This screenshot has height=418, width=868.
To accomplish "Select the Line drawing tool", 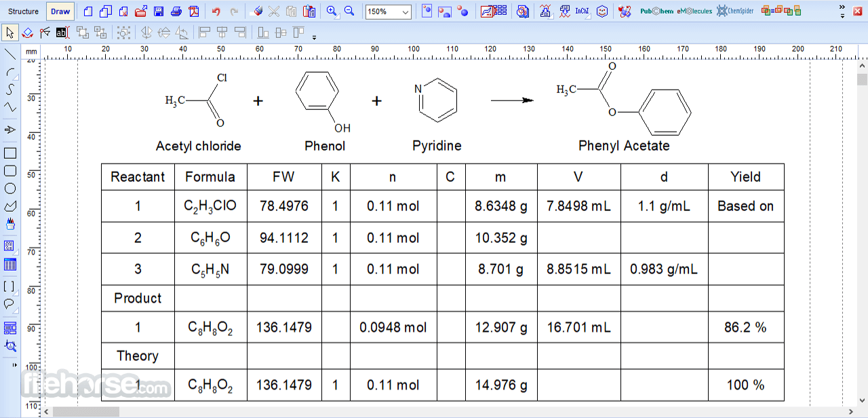I will point(10,54).
